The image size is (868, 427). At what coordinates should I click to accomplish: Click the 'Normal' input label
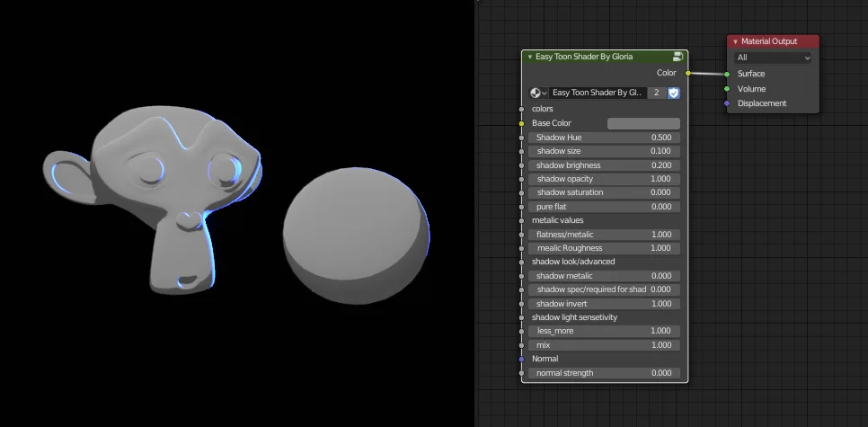pos(545,359)
